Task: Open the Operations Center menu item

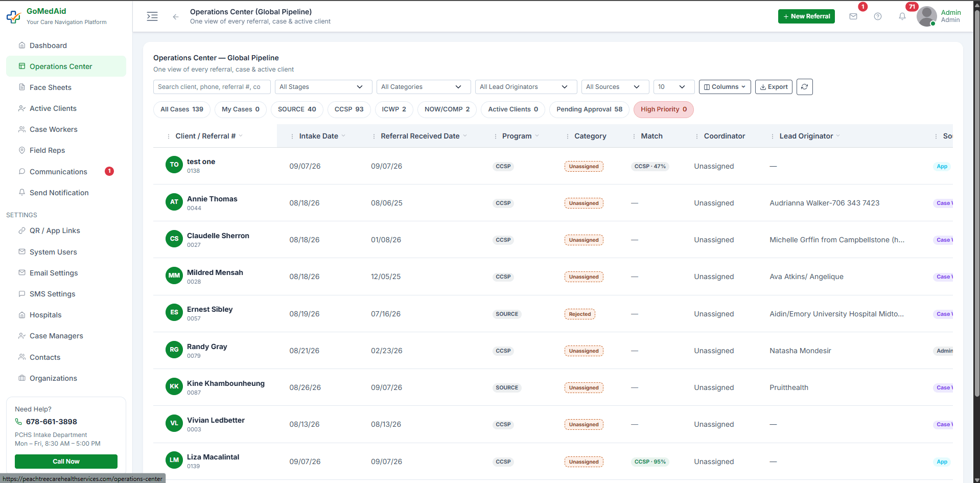Action: [x=66, y=66]
